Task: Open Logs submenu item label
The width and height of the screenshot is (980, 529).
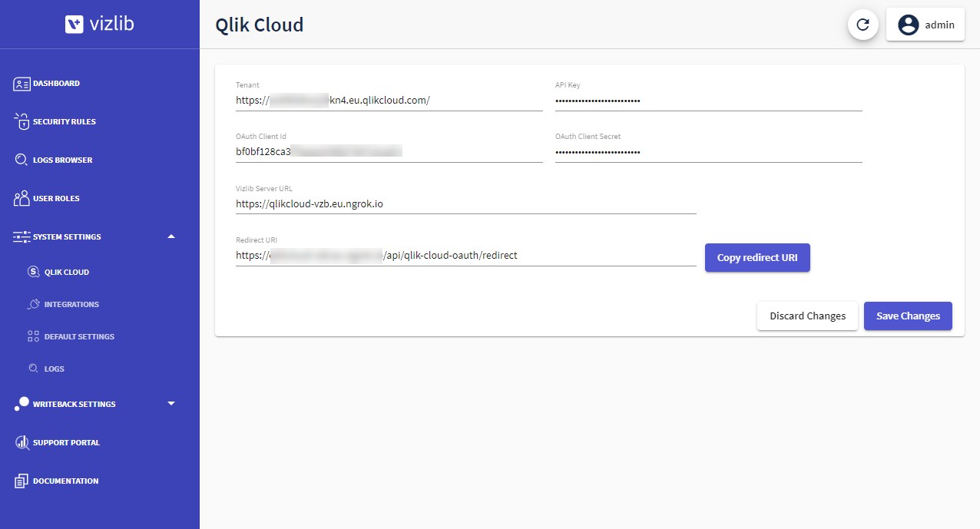Action: [x=54, y=369]
